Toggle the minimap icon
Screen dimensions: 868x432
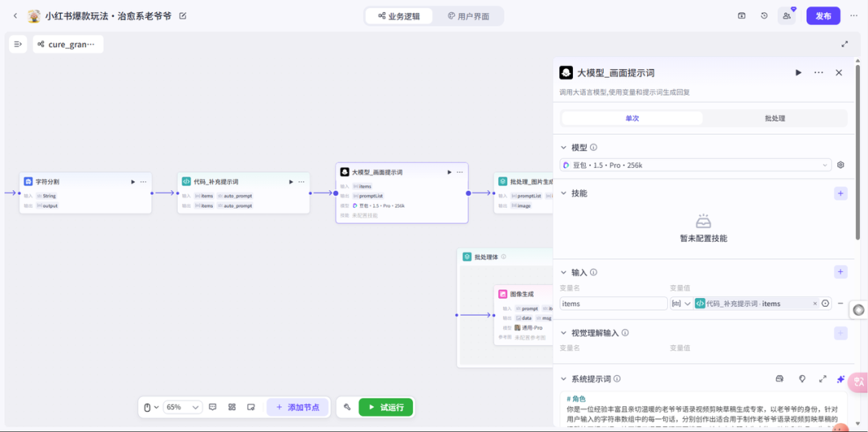[251, 407]
